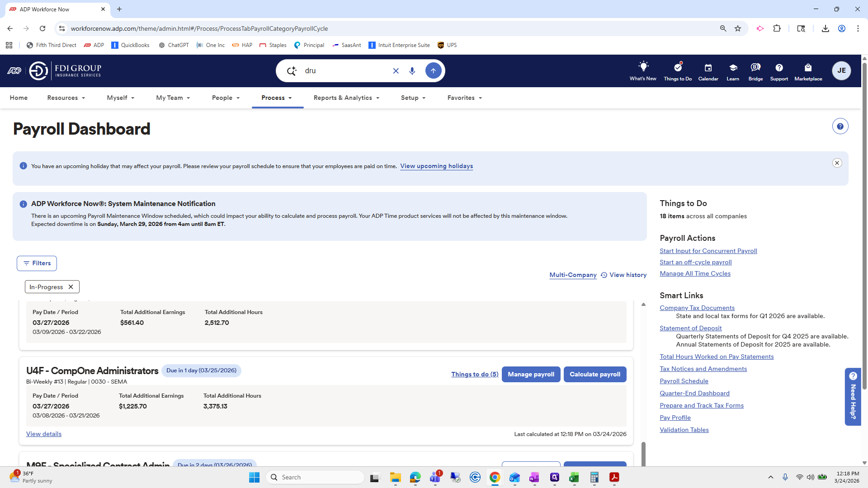
Task: Click the JE profile avatar
Action: (841, 70)
